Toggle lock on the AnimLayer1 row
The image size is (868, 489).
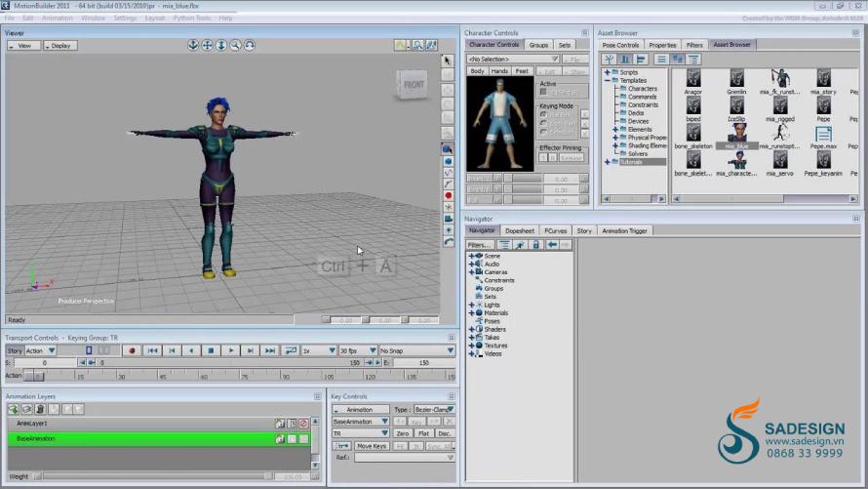pyautogui.click(x=280, y=424)
